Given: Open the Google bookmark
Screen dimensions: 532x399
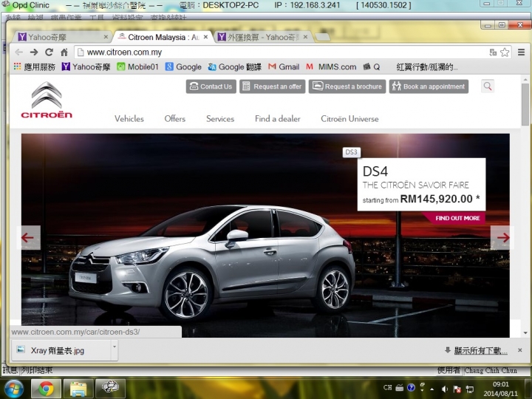Looking at the screenshot, I should 183,66.
